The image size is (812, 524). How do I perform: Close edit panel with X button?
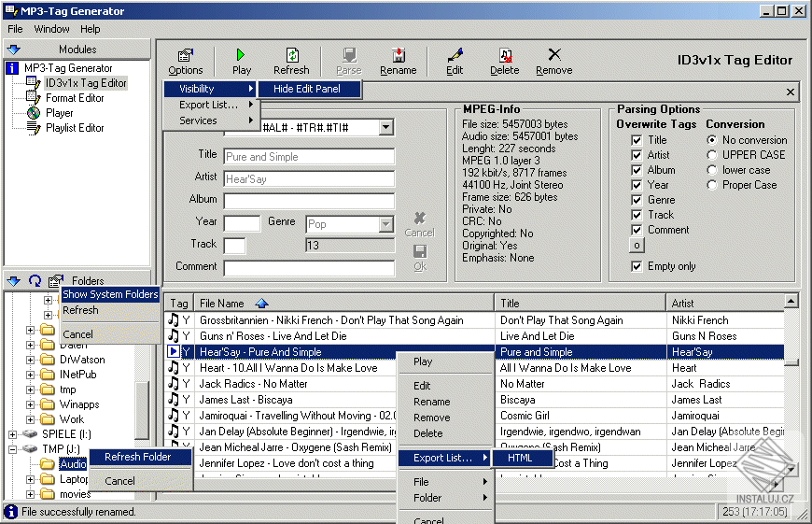pyautogui.click(x=791, y=92)
